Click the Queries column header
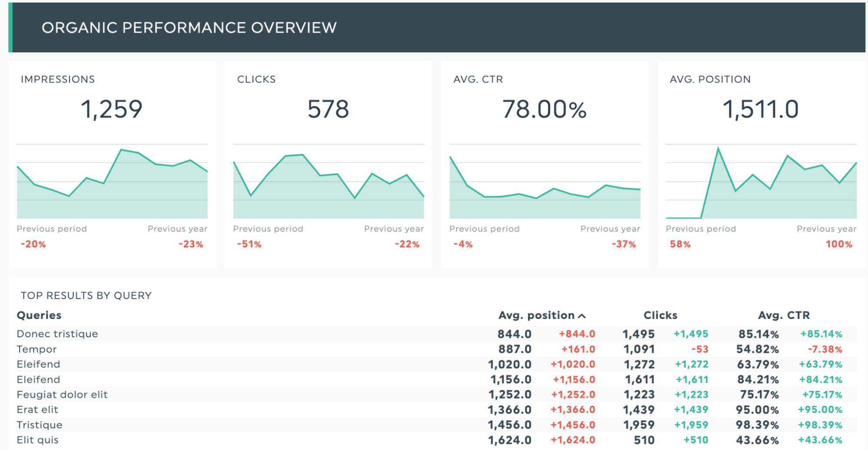This screenshot has height=450, width=868. (x=39, y=315)
